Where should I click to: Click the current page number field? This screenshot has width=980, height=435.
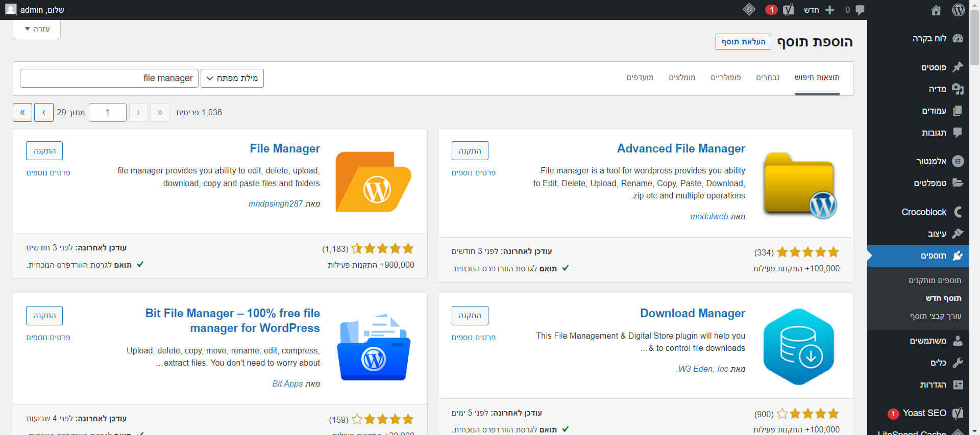coord(108,112)
